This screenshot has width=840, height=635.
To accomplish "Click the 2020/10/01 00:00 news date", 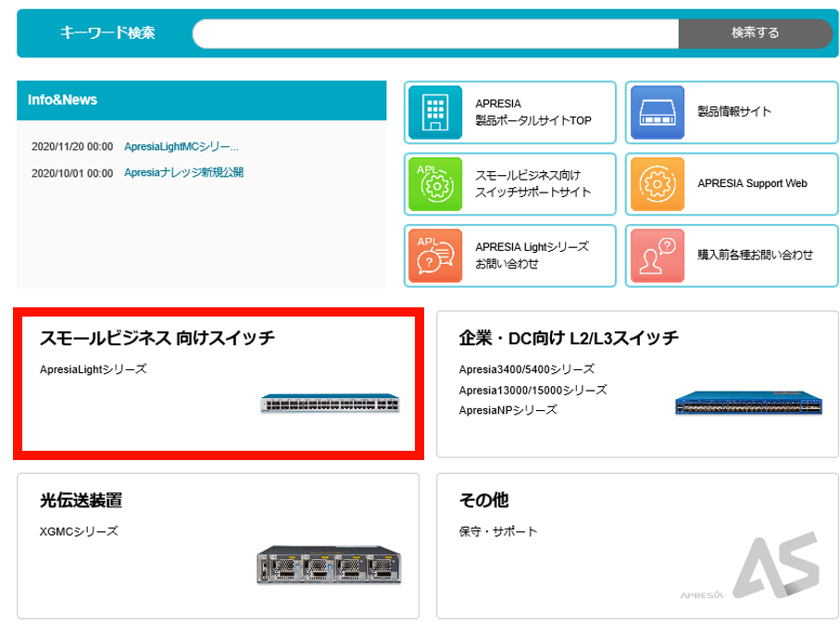I will 72,173.
